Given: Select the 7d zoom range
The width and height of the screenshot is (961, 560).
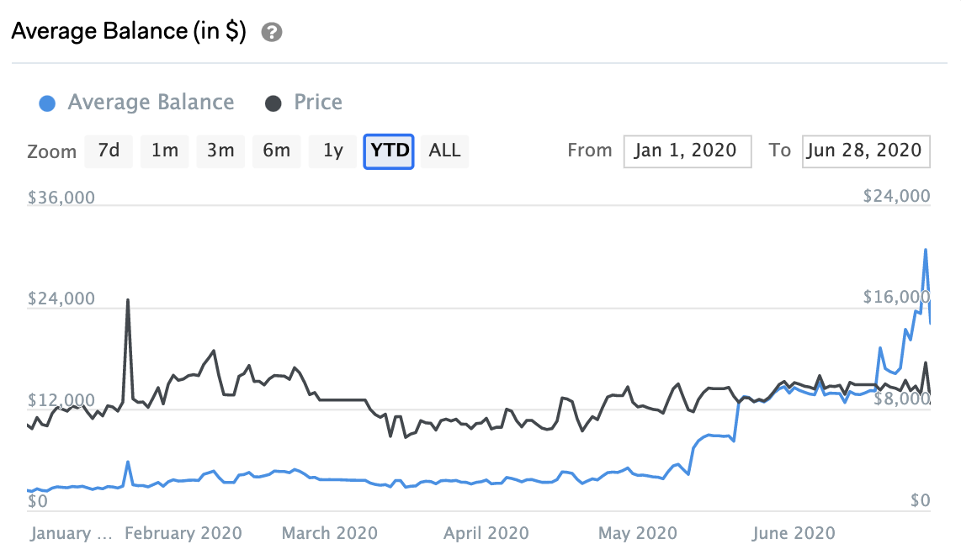Looking at the screenshot, I should 109,151.
